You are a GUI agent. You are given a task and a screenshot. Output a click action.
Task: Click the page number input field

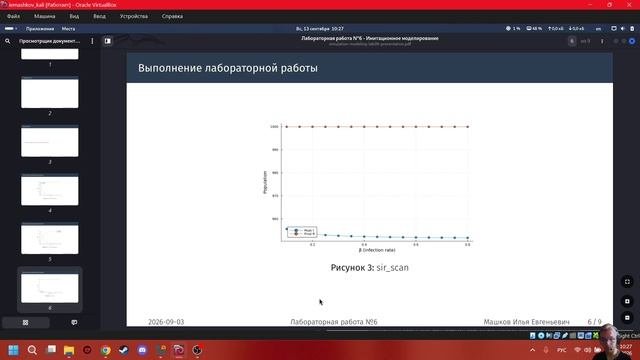572,41
